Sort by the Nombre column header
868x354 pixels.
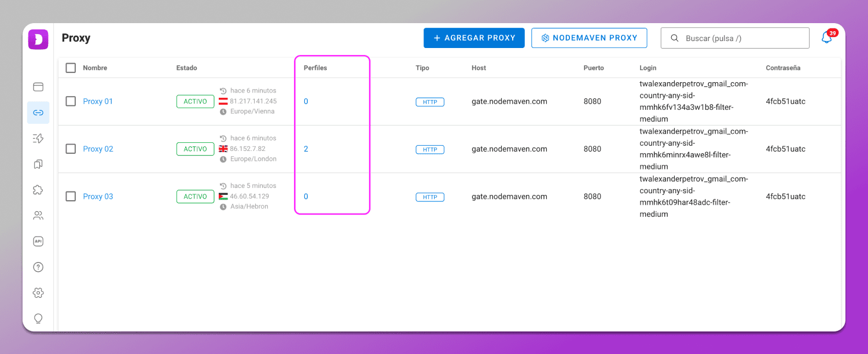pos(95,68)
